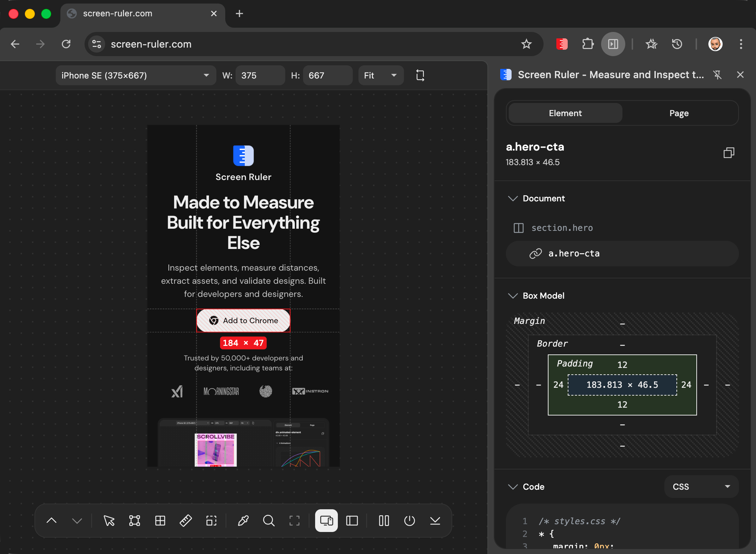Open the CSS language dropdown
This screenshot has width=756, height=554.
click(701, 487)
